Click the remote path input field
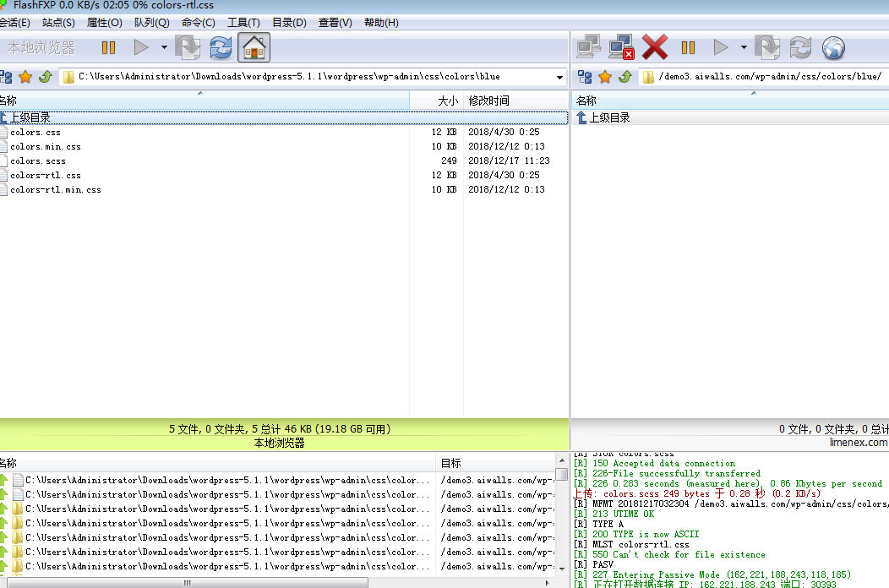Image resolution: width=889 pixels, height=588 pixels. click(x=769, y=77)
